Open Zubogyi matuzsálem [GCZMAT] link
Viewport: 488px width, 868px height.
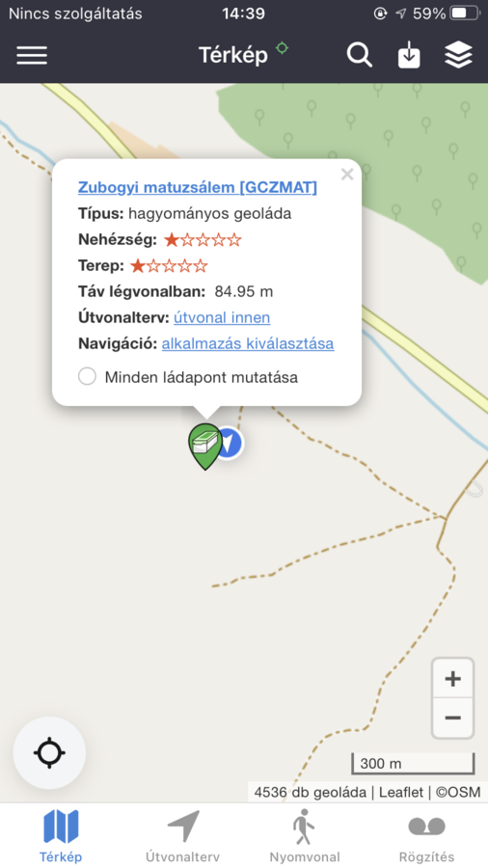(198, 188)
